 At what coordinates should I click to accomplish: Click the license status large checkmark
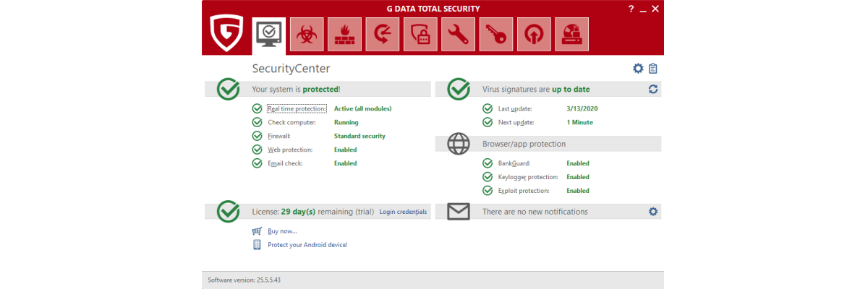pos(229,211)
